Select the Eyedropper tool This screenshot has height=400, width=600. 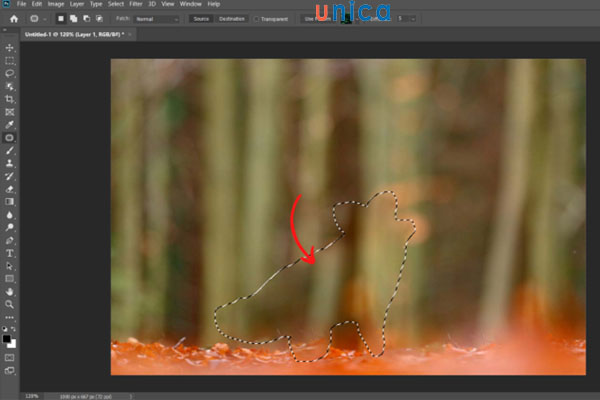click(x=10, y=125)
